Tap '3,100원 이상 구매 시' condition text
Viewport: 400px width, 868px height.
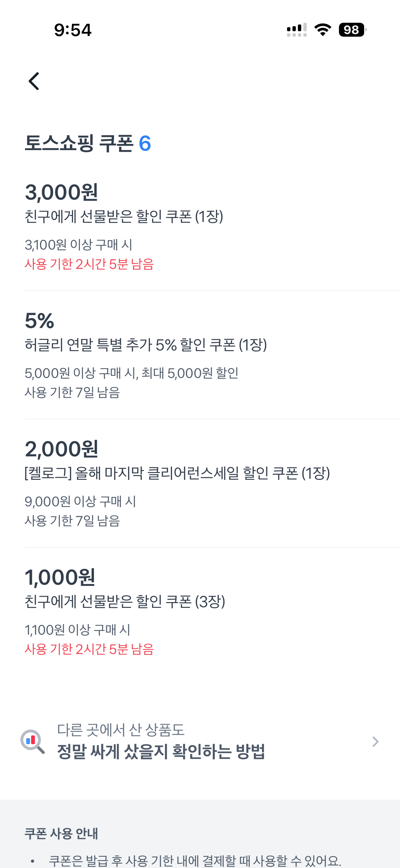pos(78,245)
